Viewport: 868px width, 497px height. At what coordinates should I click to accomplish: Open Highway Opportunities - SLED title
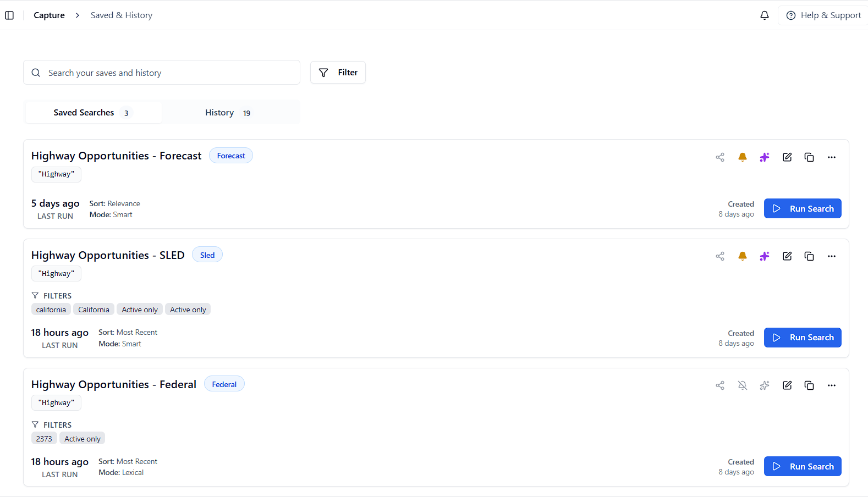coord(108,255)
